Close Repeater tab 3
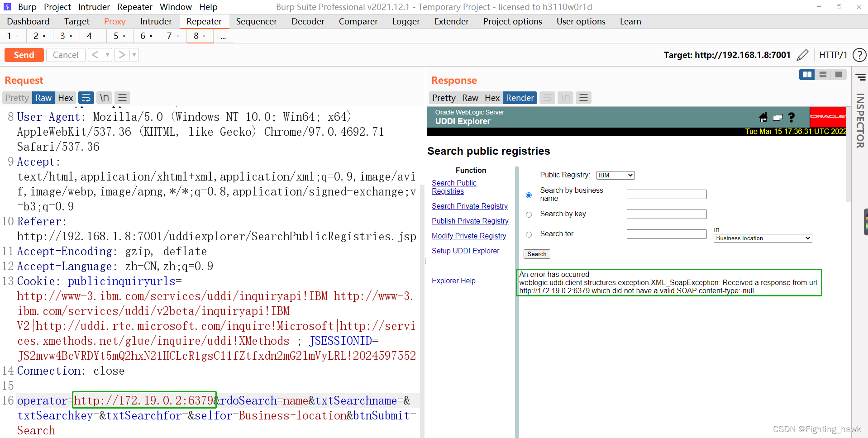 click(x=71, y=36)
